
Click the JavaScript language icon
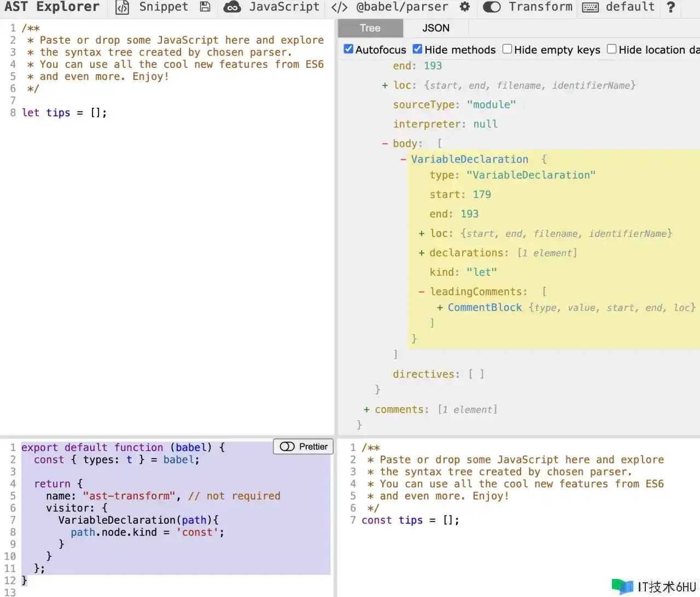(x=232, y=7)
